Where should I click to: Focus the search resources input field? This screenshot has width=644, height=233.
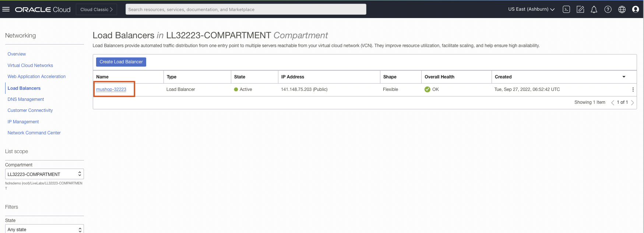[246, 10]
